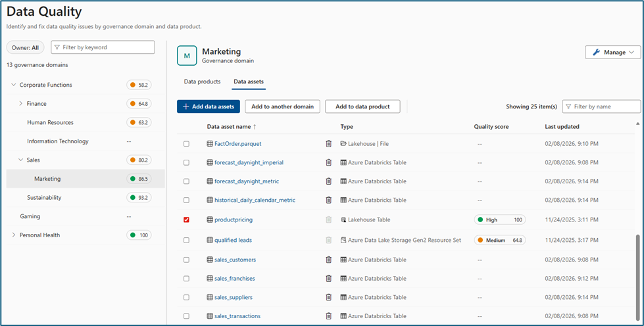Select the Data assets tab
The width and height of the screenshot is (644, 326).
click(249, 82)
